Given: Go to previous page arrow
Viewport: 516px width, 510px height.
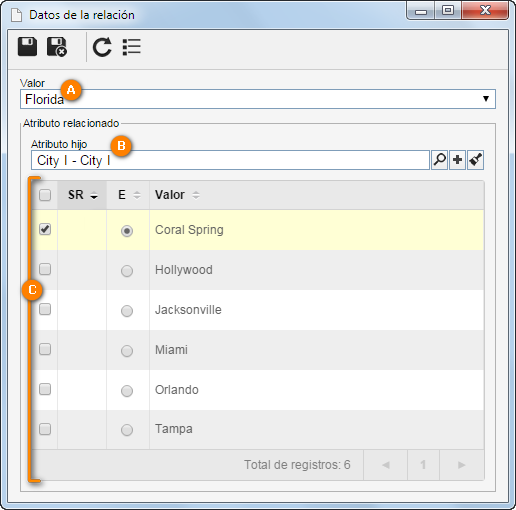Looking at the screenshot, I should 386,465.
